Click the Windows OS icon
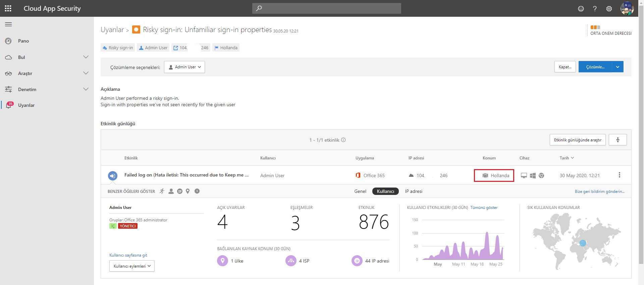This screenshot has width=644, height=285. 533,175
